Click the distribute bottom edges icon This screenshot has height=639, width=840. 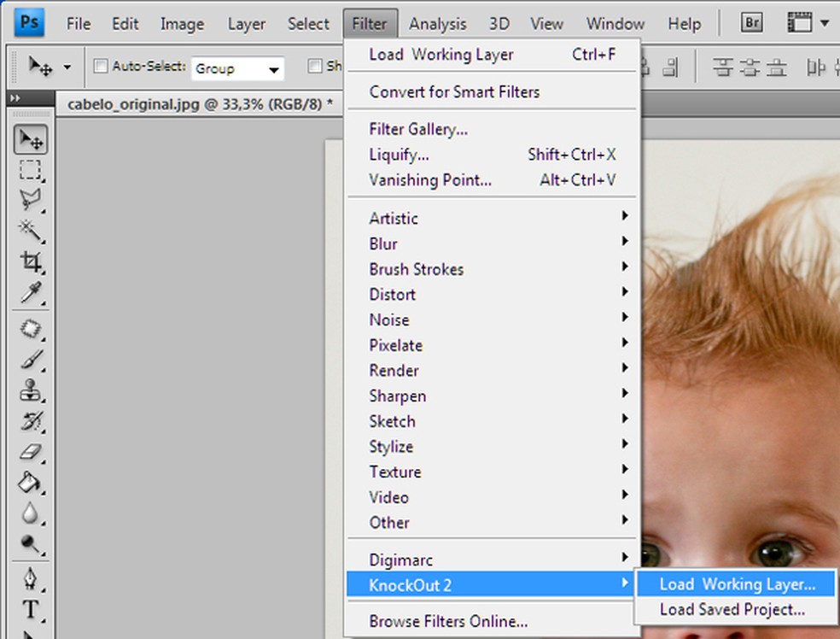(x=776, y=68)
